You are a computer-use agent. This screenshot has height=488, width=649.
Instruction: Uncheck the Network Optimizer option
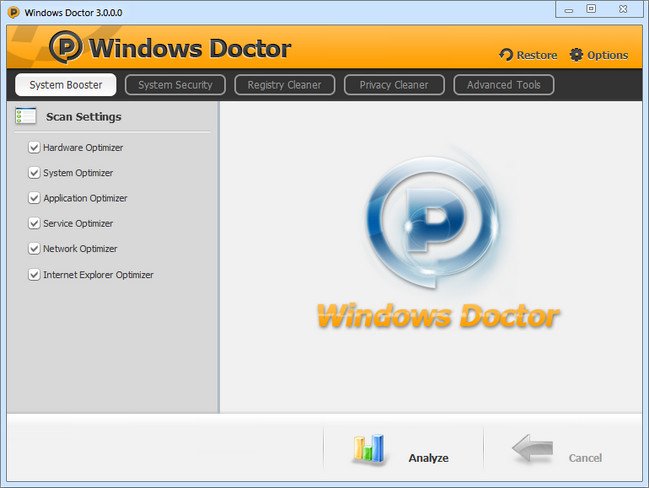(34, 249)
